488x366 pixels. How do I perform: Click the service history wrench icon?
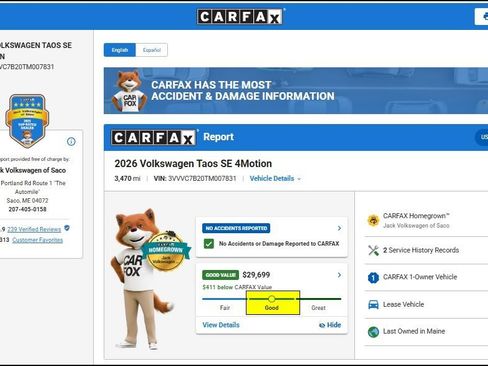pyautogui.click(x=373, y=250)
